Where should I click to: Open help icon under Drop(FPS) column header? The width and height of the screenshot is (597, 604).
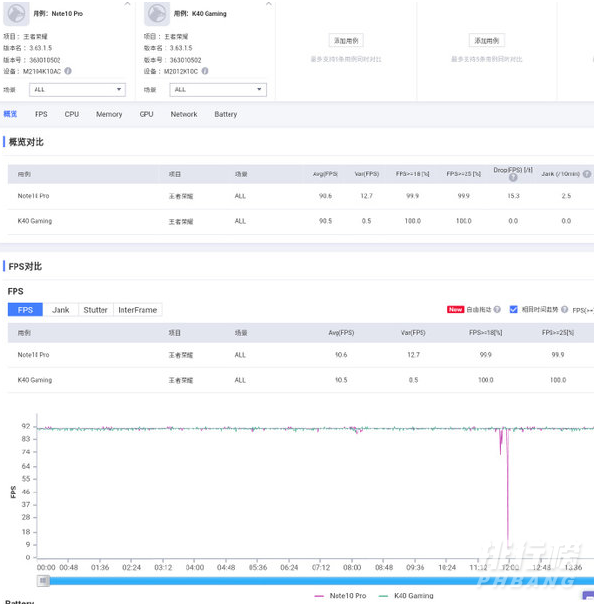click(x=513, y=178)
